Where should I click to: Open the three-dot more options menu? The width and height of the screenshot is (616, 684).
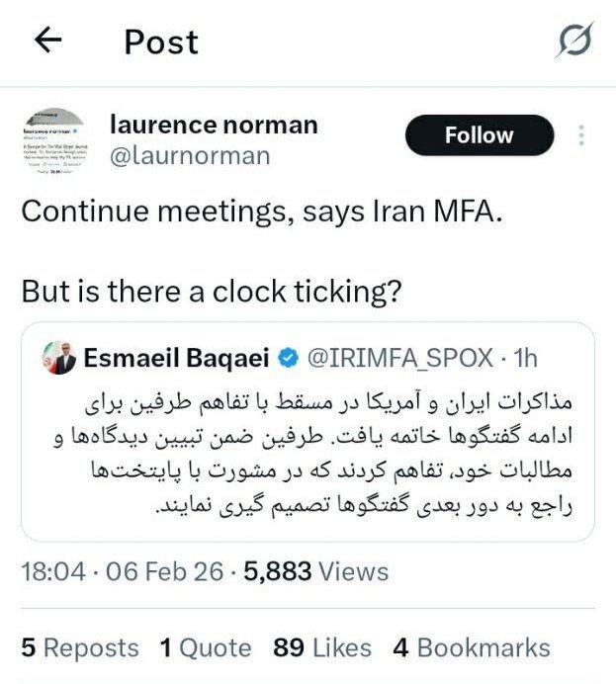click(x=582, y=135)
